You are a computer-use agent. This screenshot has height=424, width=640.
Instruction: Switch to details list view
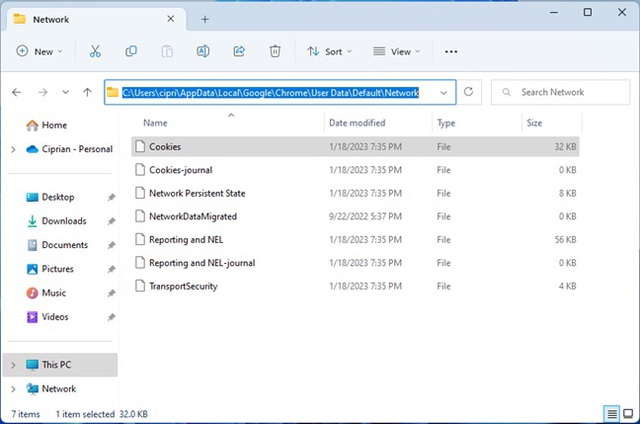coord(611,413)
